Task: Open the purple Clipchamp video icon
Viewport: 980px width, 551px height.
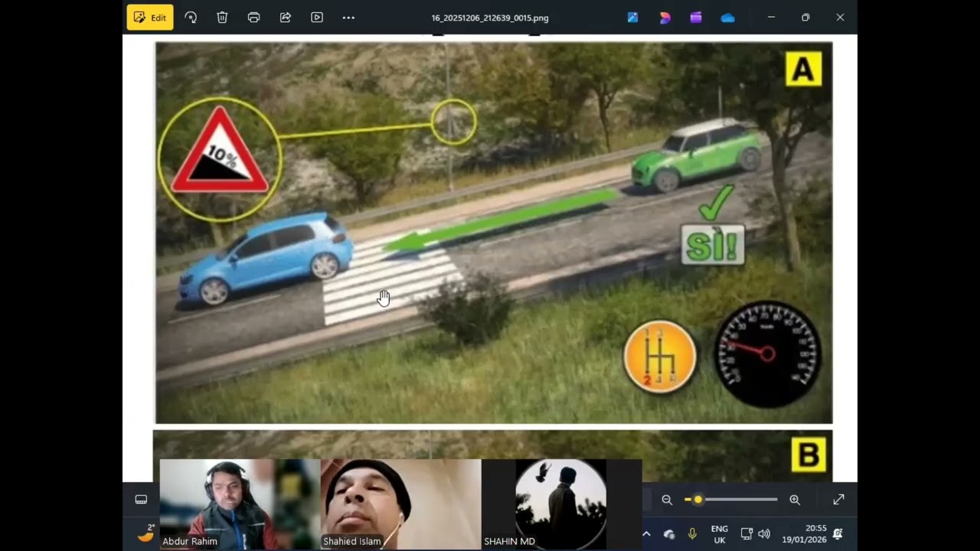Action: tap(696, 18)
